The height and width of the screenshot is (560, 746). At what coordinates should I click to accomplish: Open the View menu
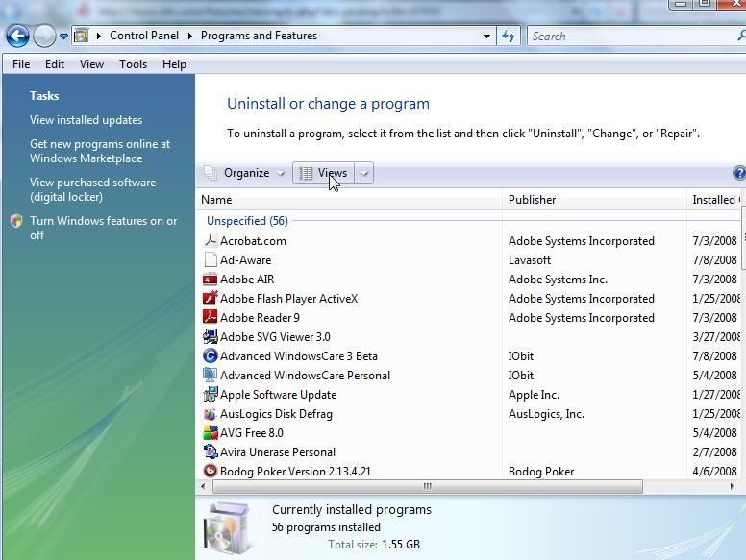(x=91, y=64)
